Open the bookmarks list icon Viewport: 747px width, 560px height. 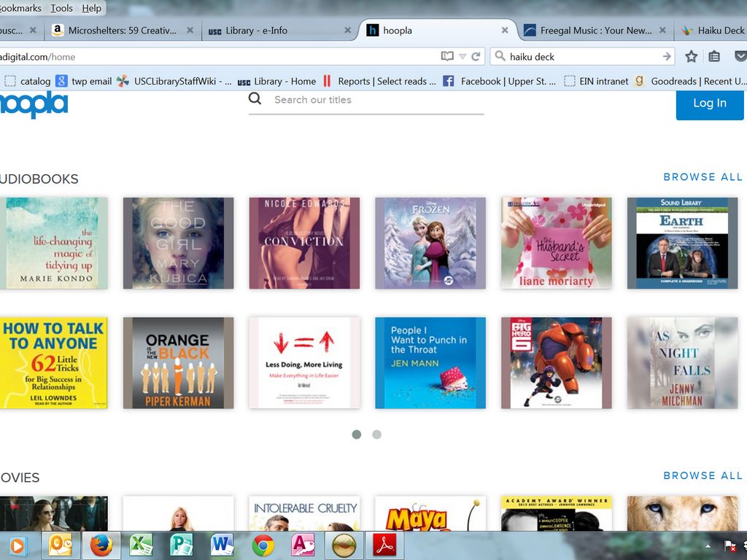pos(715,56)
